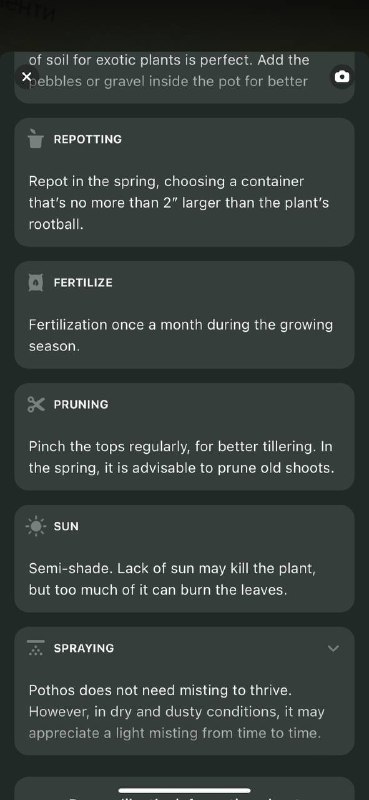Select the SUN heading
The width and height of the screenshot is (369, 800).
coord(66,527)
